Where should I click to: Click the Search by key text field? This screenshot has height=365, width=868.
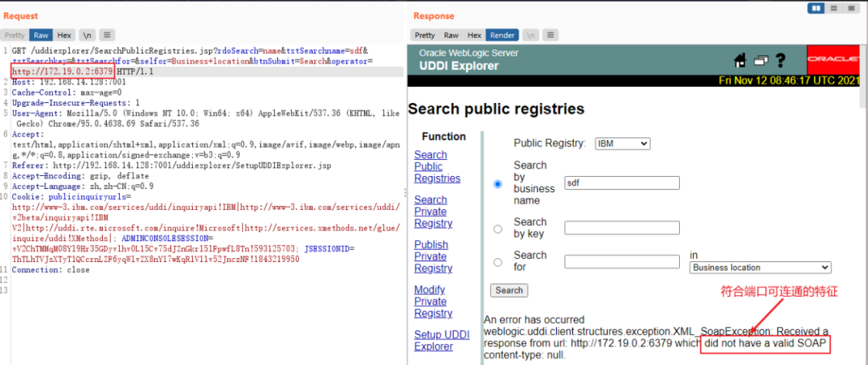[x=621, y=228]
